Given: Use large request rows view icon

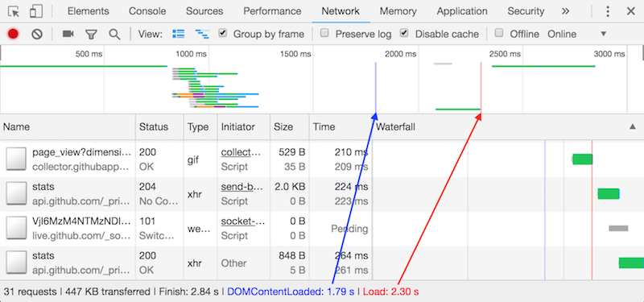Looking at the screenshot, I should click(x=179, y=34).
